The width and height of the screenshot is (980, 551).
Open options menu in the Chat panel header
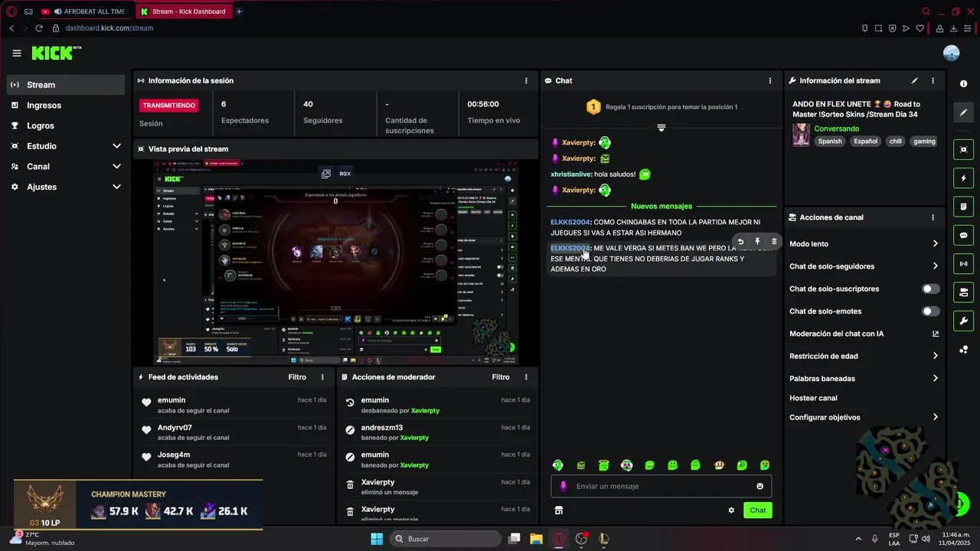click(x=769, y=80)
